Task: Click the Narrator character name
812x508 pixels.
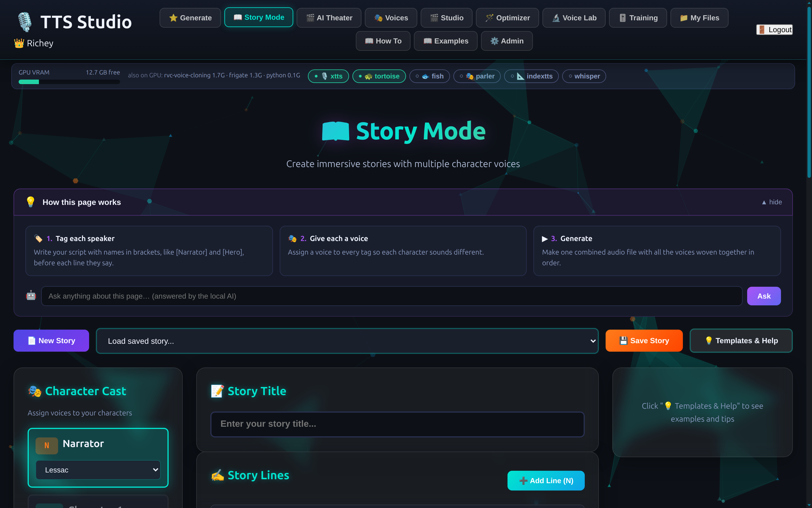Action: 83,443
